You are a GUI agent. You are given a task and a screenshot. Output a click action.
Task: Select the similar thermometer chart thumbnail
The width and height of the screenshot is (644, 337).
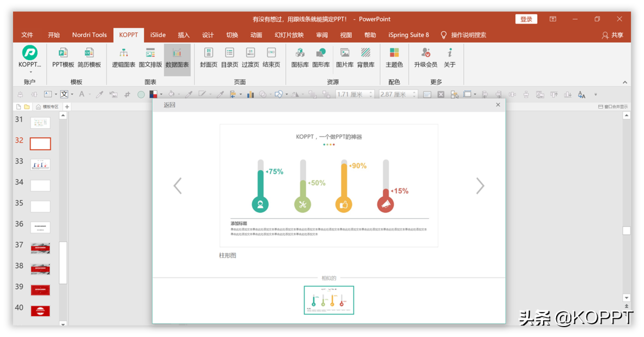(329, 300)
